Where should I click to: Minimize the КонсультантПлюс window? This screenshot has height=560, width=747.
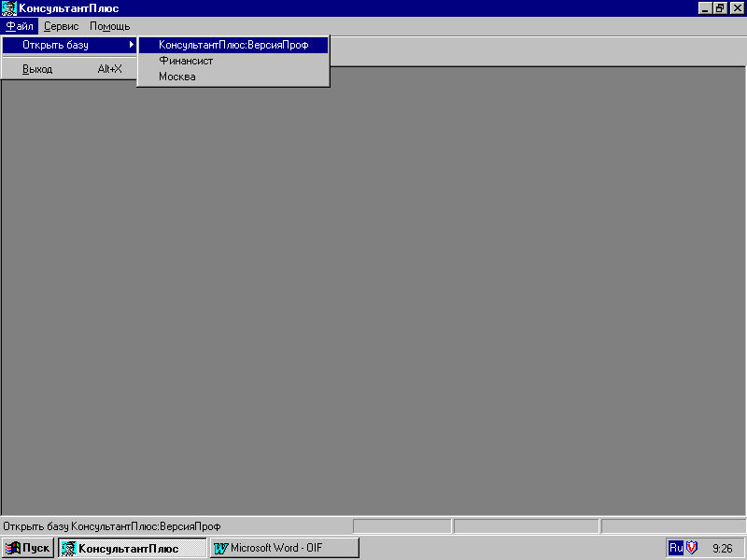pos(706,8)
